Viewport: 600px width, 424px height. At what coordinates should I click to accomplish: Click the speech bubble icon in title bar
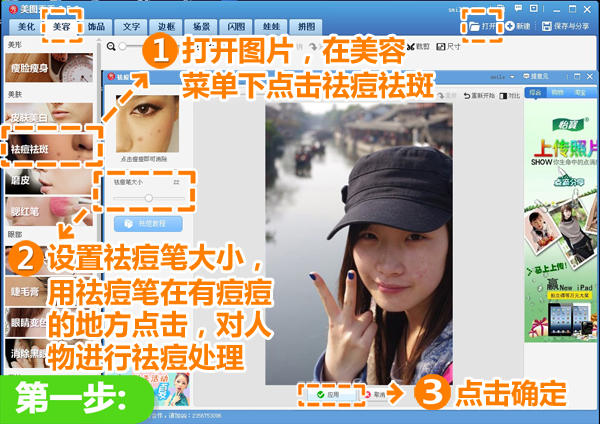(x=518, y=8)
